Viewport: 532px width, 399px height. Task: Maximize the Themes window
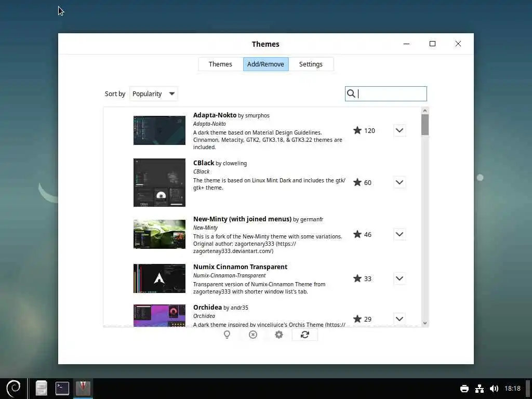click(432, 44)
